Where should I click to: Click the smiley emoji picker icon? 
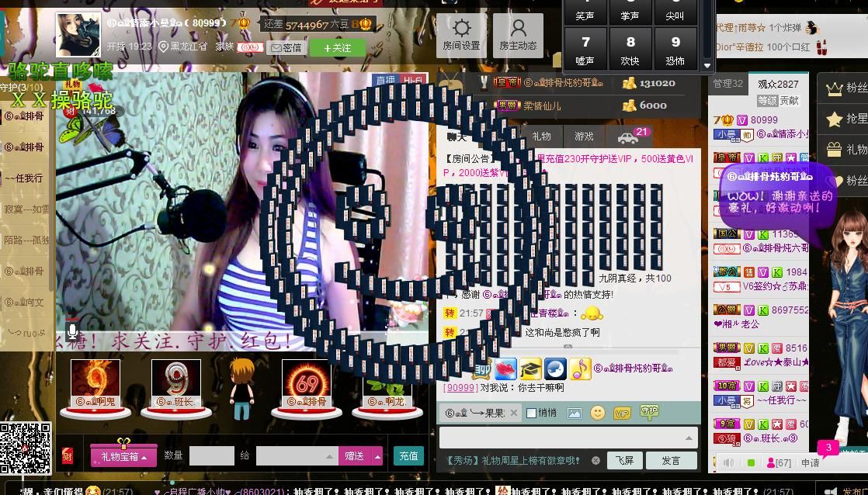597,413
